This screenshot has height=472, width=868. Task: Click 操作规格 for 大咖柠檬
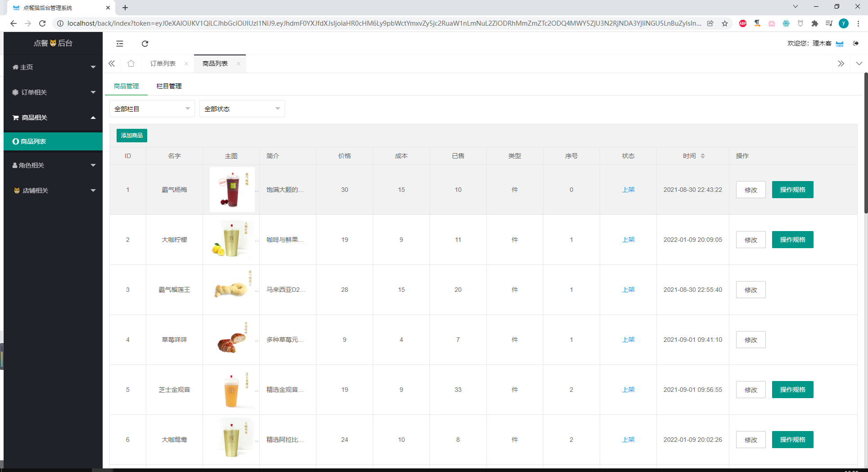point(793,240)
